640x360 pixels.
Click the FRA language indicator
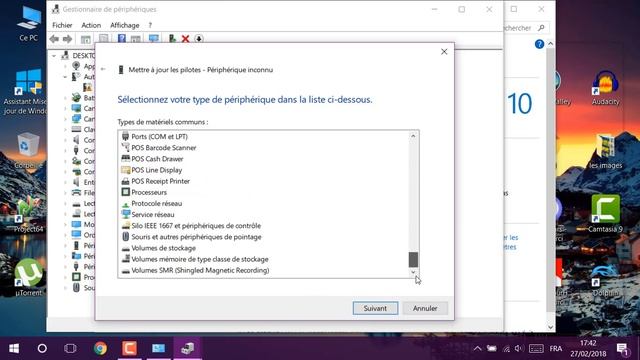[556, 349]
